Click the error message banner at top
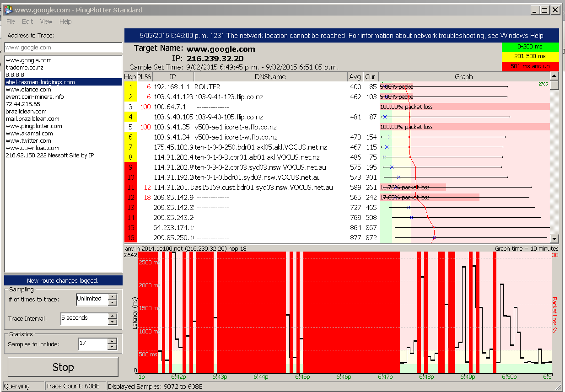 [342, 36]
